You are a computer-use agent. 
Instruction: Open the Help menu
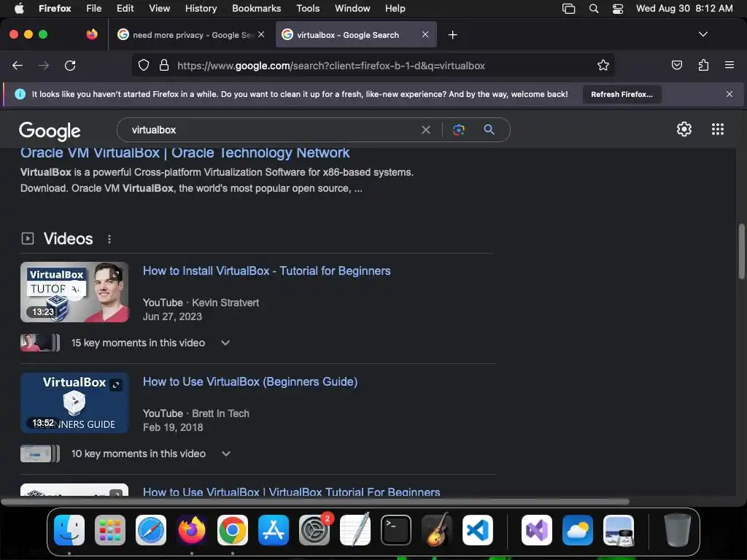tap(395, 9)
